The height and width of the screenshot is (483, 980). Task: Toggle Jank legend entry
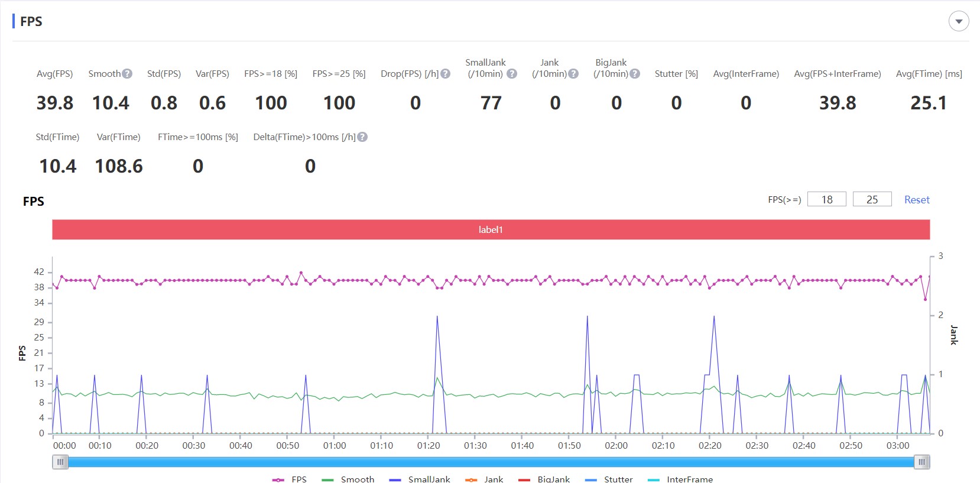coord(485,479)
